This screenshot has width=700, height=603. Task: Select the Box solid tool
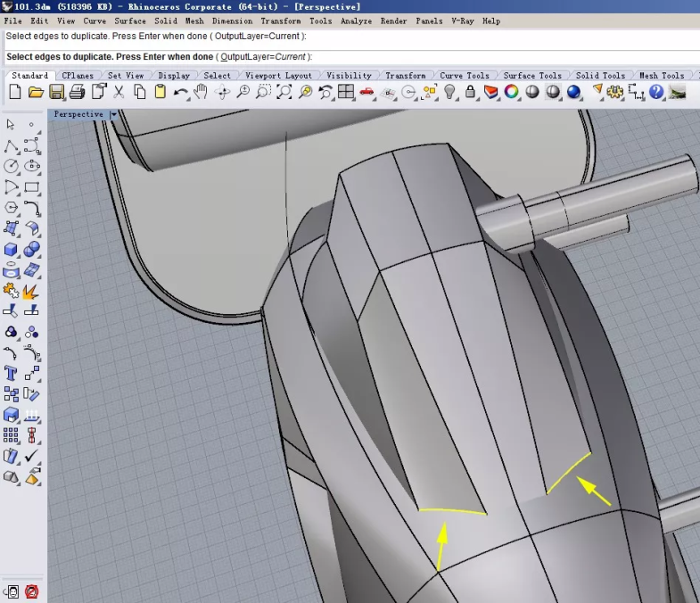coord(12,250)
